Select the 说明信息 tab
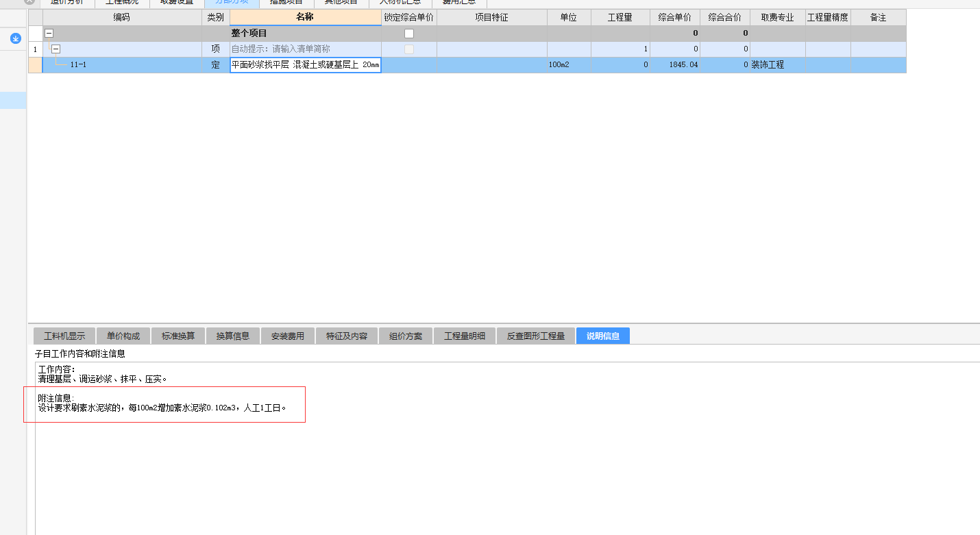 click(x=603, y=336)
